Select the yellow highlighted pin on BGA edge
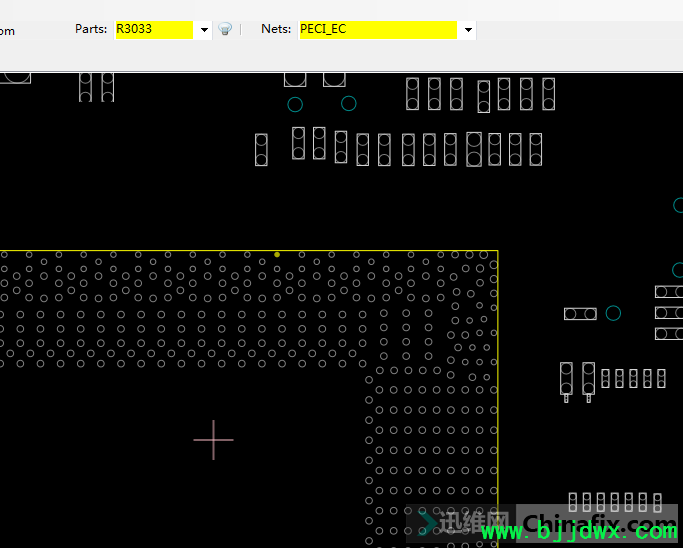Image resolution: width=683 pixels, height=548 pixels. 277,254
